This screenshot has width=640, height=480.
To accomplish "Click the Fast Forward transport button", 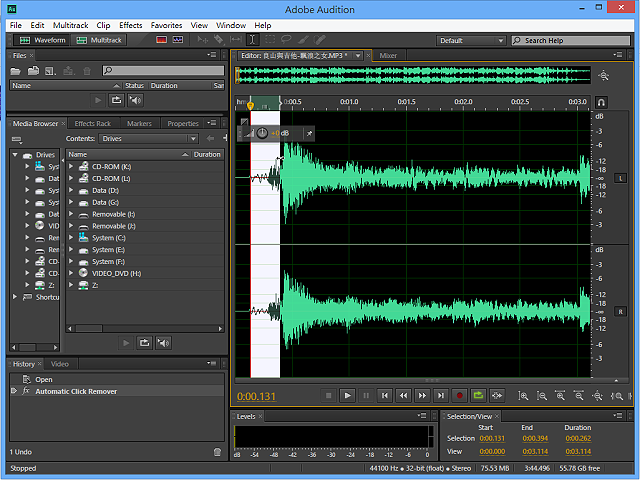I will point(422,395).
